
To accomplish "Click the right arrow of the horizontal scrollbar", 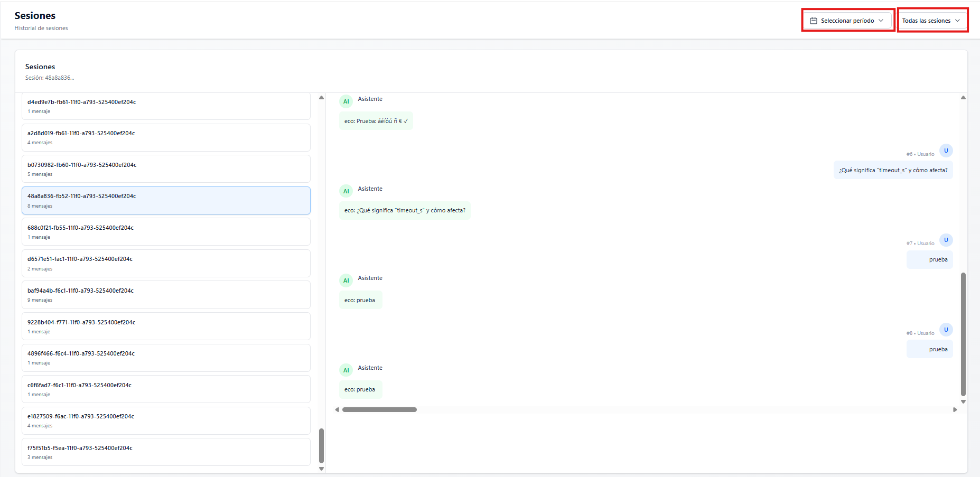I will 955,410.
